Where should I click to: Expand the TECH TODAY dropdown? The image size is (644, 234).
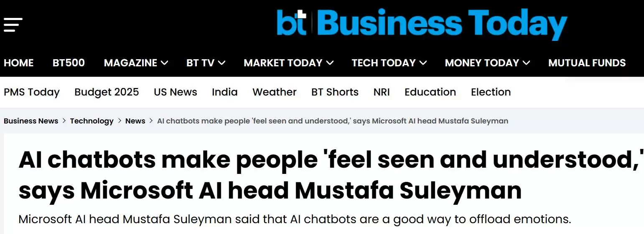click(389, 63)
